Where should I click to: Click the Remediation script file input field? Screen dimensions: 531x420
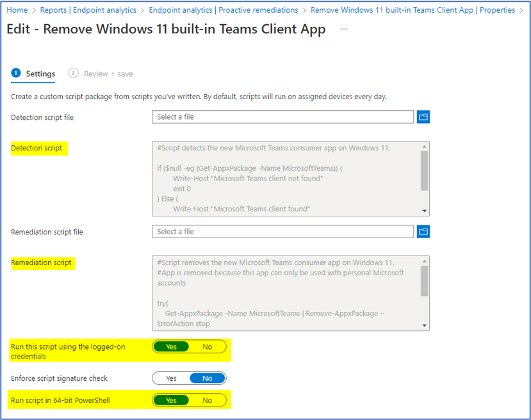(x=282, y=232)
